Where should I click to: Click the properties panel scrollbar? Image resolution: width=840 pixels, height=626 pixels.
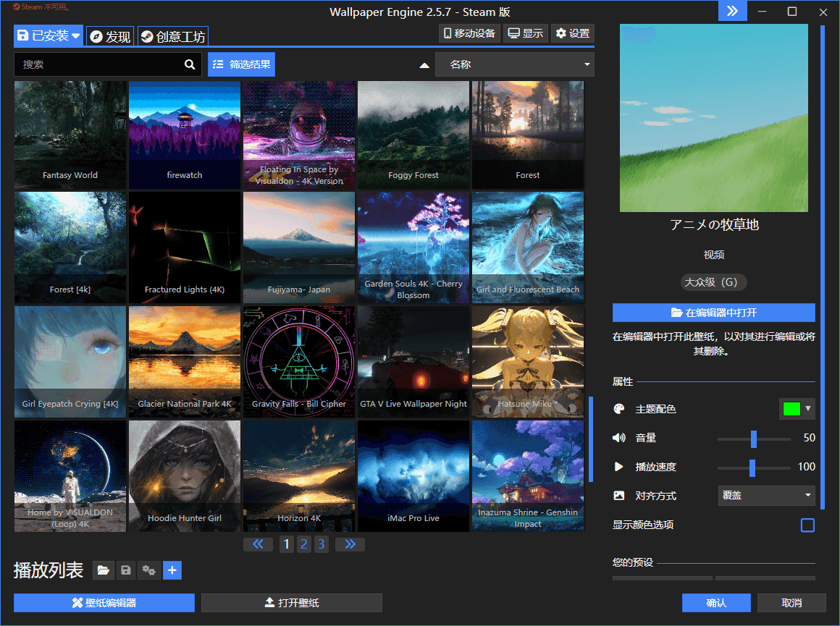[x=823, y=268]
